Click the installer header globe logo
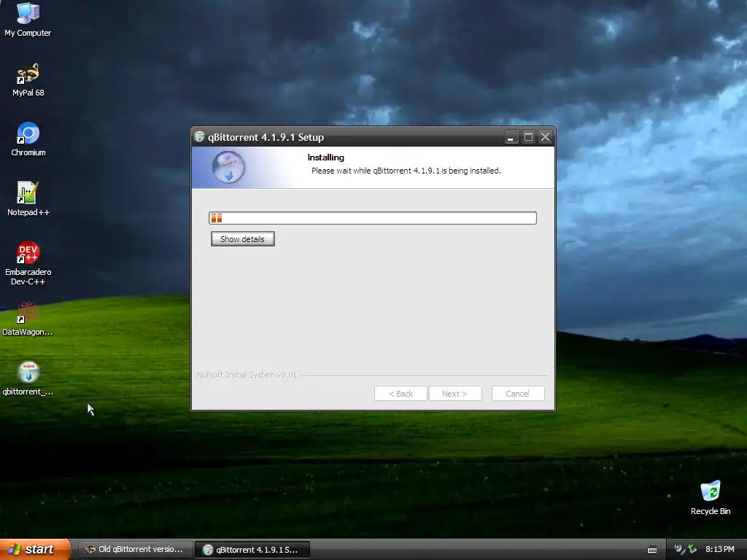Viewport: 747px width, 560px height. (228, 167)
